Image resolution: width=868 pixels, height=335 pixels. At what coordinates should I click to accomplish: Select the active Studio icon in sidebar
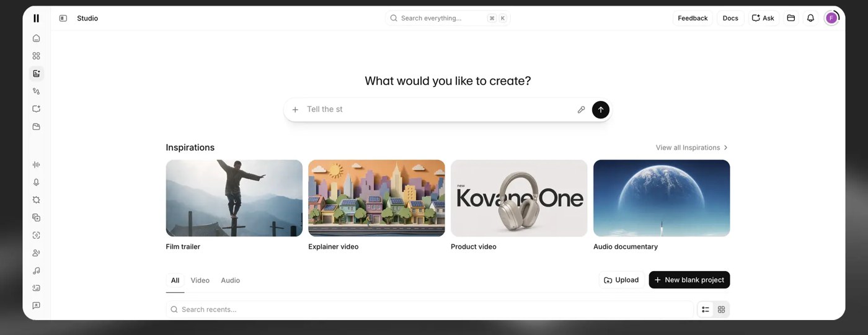pyautogui.click(x=36, y=74)
